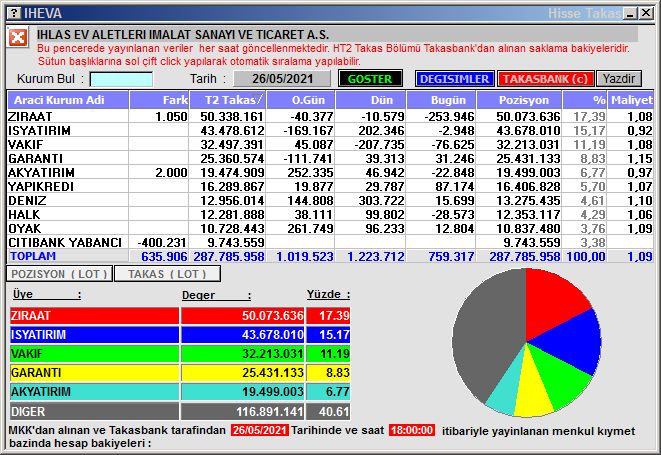Click the Deger column label
The image size is (661, 455).
point(216,295)
